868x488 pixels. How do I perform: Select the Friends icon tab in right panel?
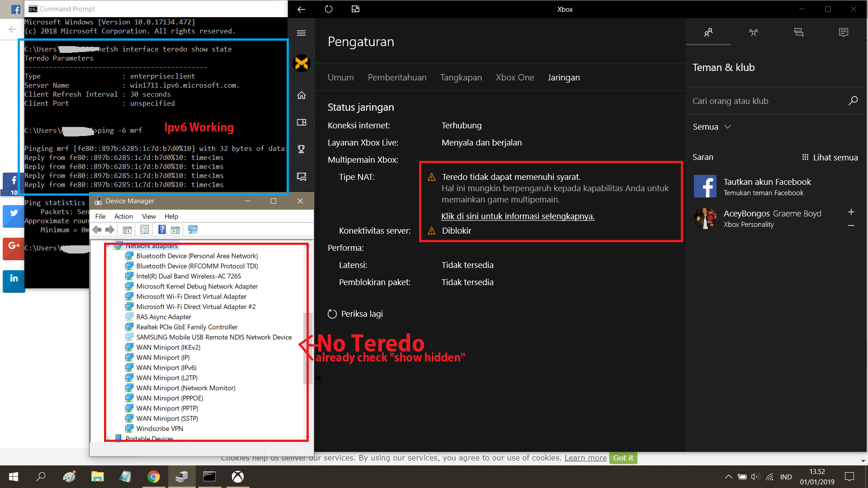(708, 33)
